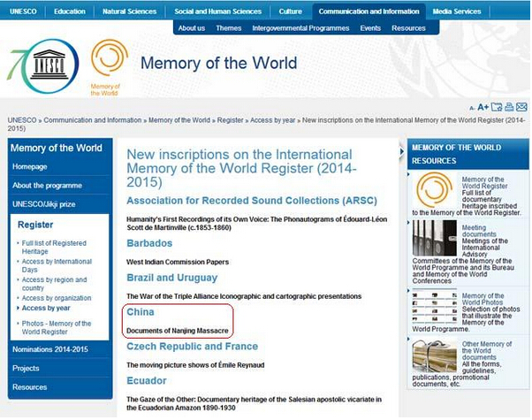532x420 pixels.
Task: Open the Media Services menu
Action: coord(457,11)
